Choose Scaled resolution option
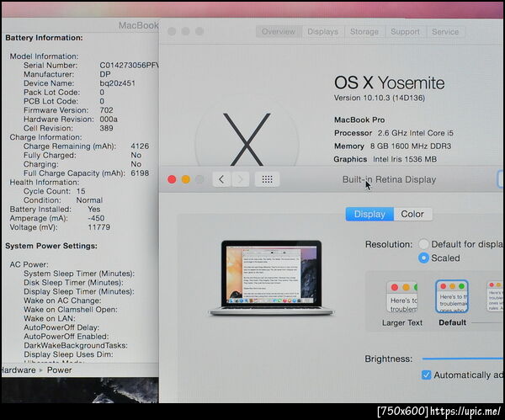Image resolution: width=505 pixels, height=420 pixels. pyautogui.click(x=423, y=258)
